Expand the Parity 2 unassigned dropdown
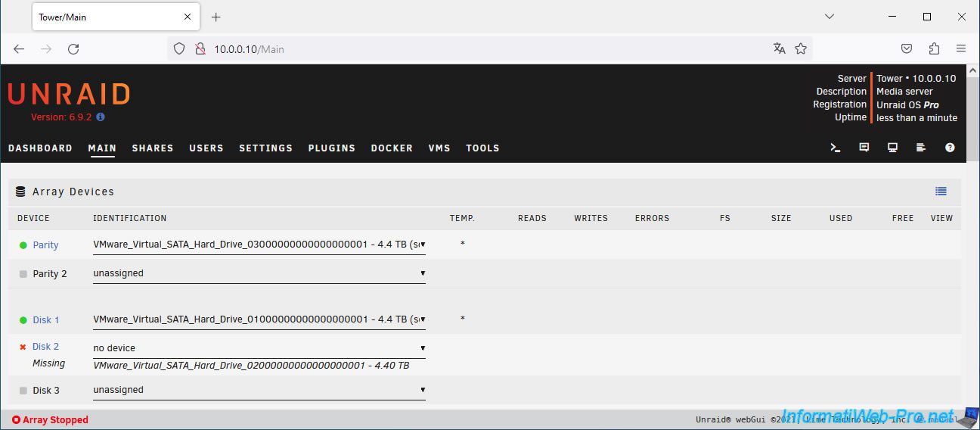Viewport: 980px width, 430px height. point(259,273)
